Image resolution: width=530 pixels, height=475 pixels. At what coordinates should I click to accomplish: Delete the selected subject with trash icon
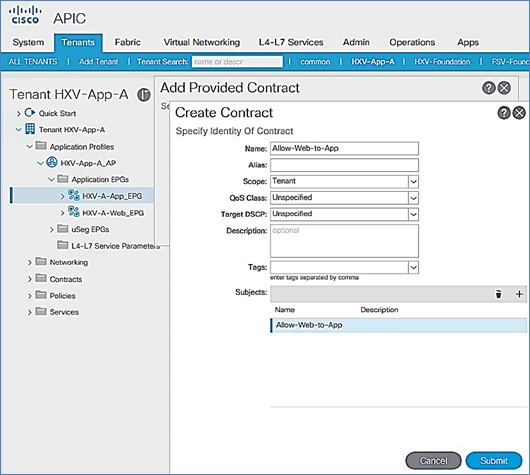pos(499,294)
